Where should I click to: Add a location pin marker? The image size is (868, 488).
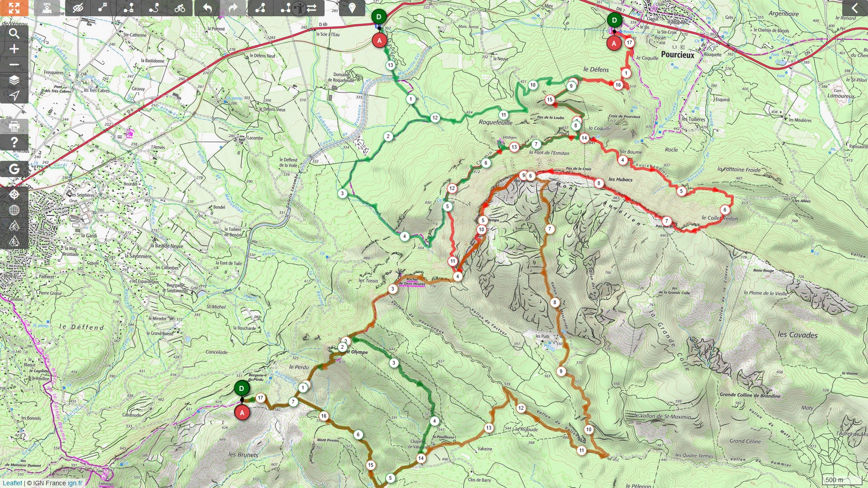352,8
